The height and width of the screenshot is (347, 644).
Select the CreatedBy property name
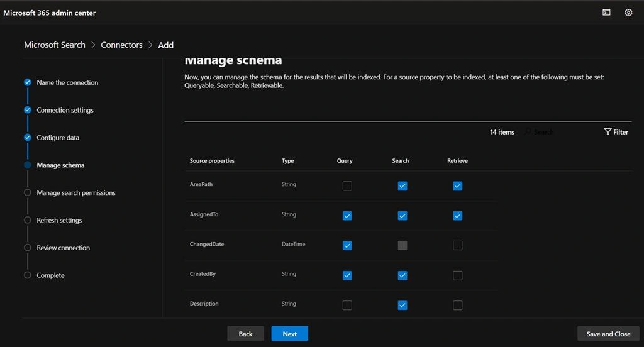coord(203,273)
